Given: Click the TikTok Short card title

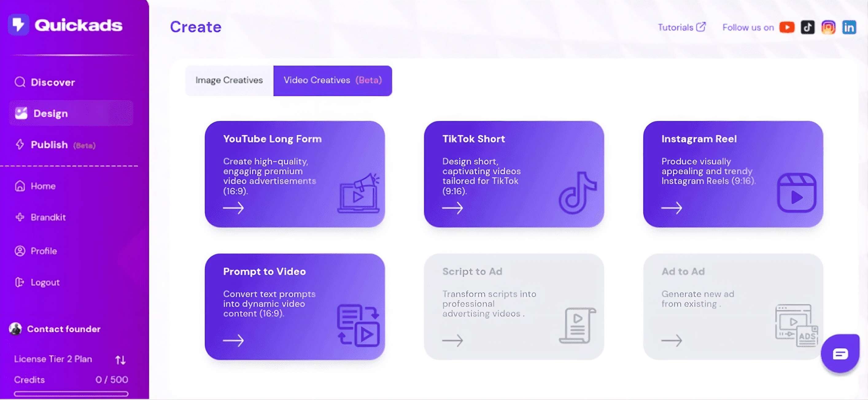Looking at the screenshot, I should coord(473,139).
